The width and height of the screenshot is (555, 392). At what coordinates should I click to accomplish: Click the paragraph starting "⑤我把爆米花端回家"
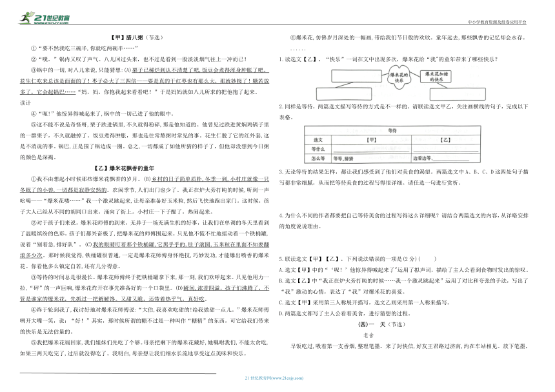coord(145,348)
